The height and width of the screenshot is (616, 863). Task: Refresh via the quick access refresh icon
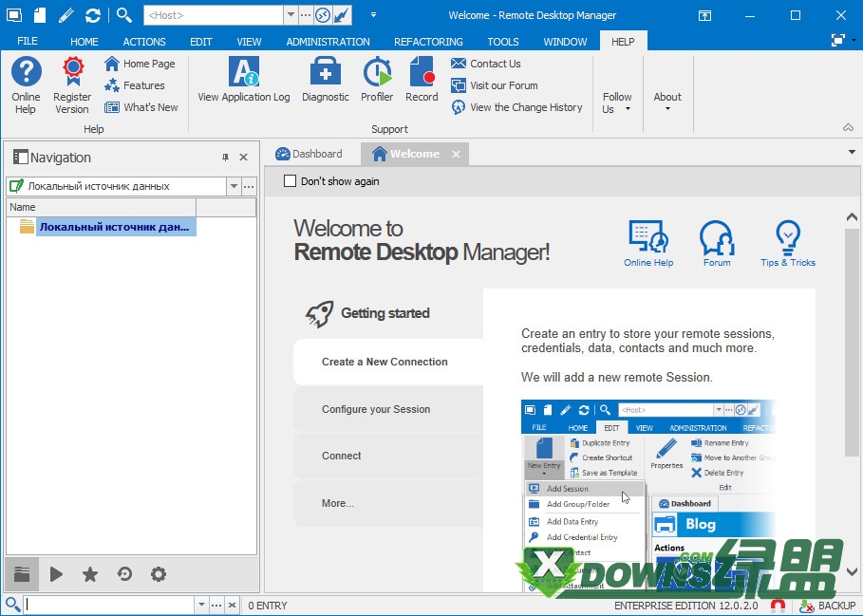(x=93, y=15)
